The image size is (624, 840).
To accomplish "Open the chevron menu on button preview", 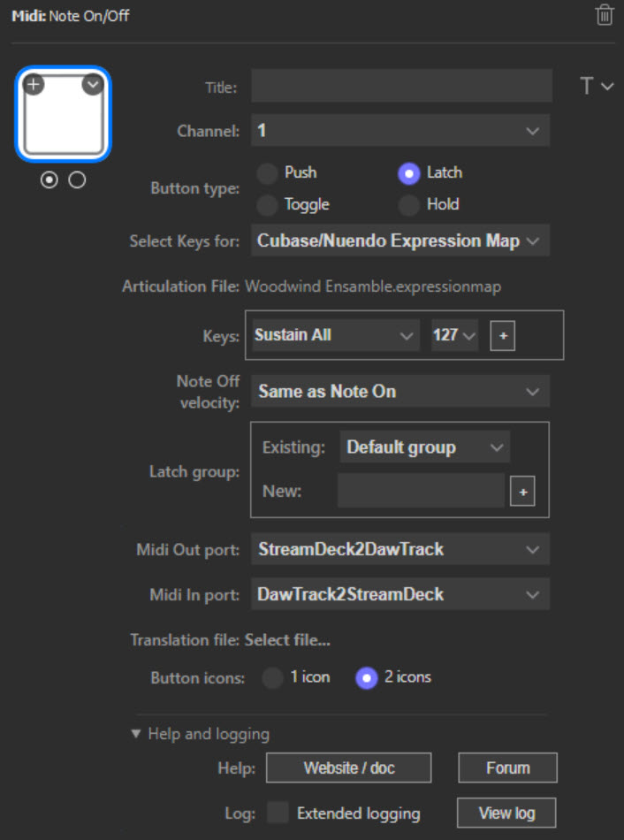I will pyautogui.click(x=93, y=85).
